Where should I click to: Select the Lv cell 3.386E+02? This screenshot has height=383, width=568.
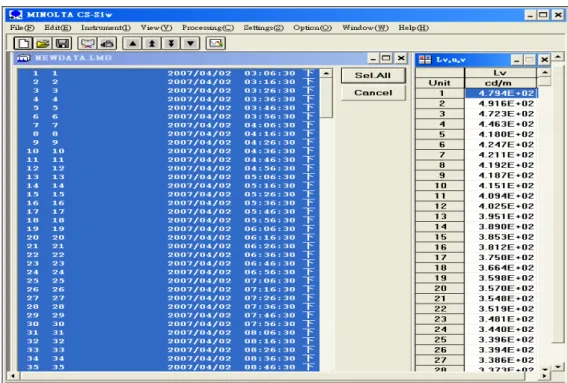tap(501, 361)
